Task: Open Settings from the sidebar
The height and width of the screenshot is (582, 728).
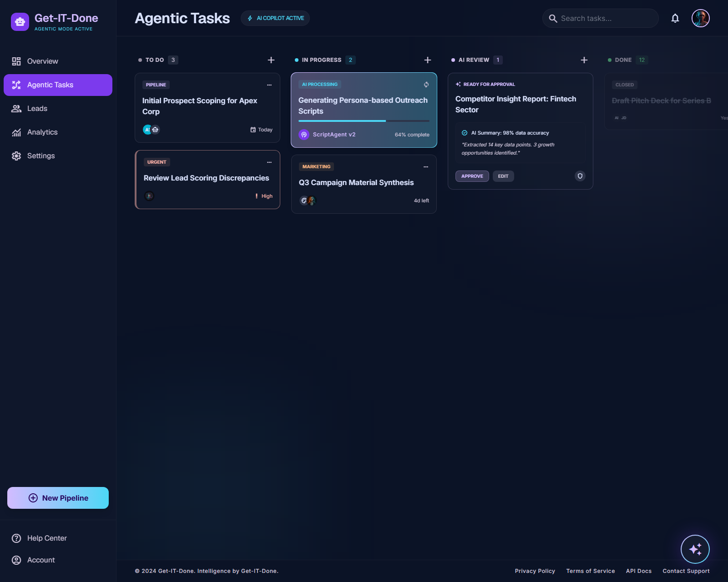Action: pyautogui.click(x=58, y=156)
